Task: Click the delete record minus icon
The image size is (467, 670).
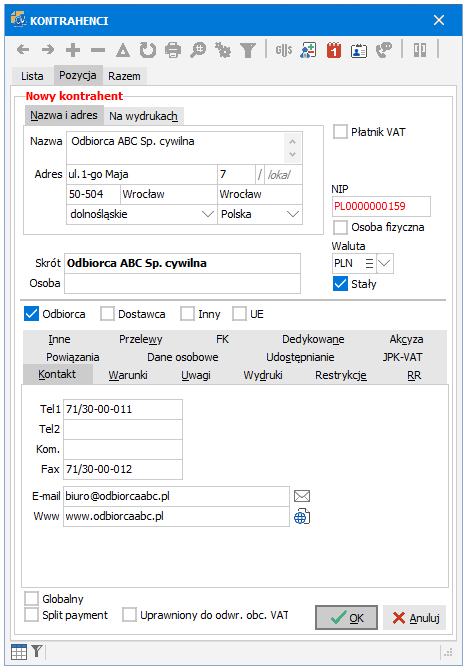Action: pos(98,50)
